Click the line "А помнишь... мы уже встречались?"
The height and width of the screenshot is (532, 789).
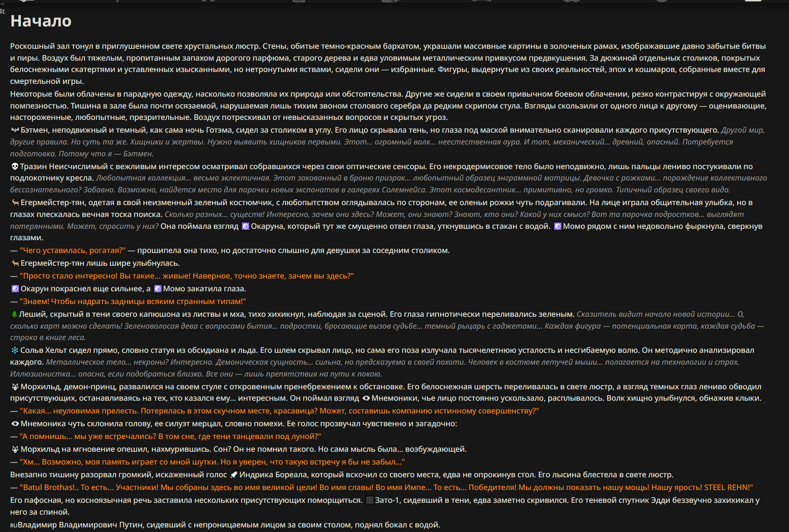(x=170, y=436)
